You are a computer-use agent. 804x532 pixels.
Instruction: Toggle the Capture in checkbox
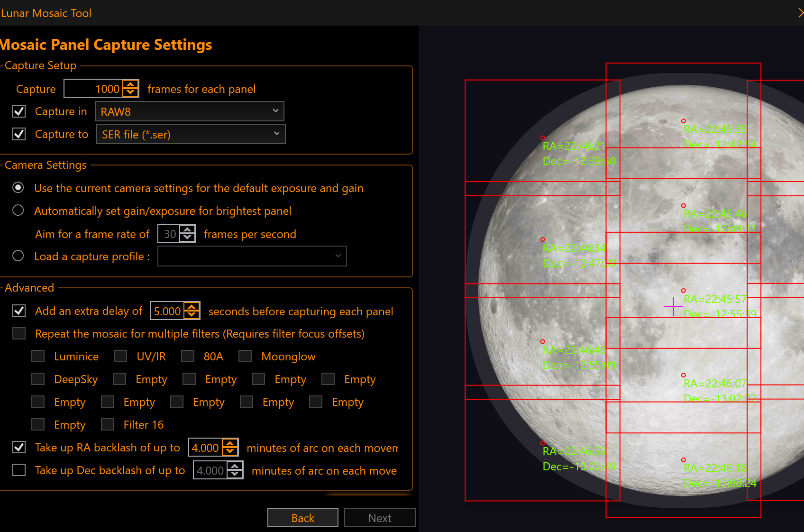point(19,111)
